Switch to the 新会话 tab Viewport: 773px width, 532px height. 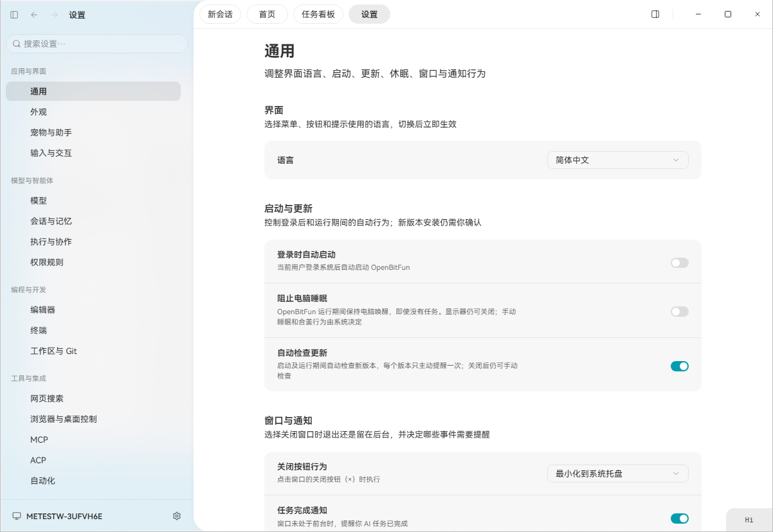(x=221, y=14)
